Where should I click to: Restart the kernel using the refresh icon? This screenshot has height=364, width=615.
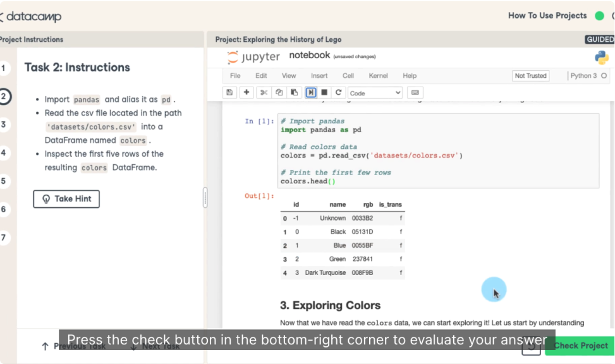point(339,92)
